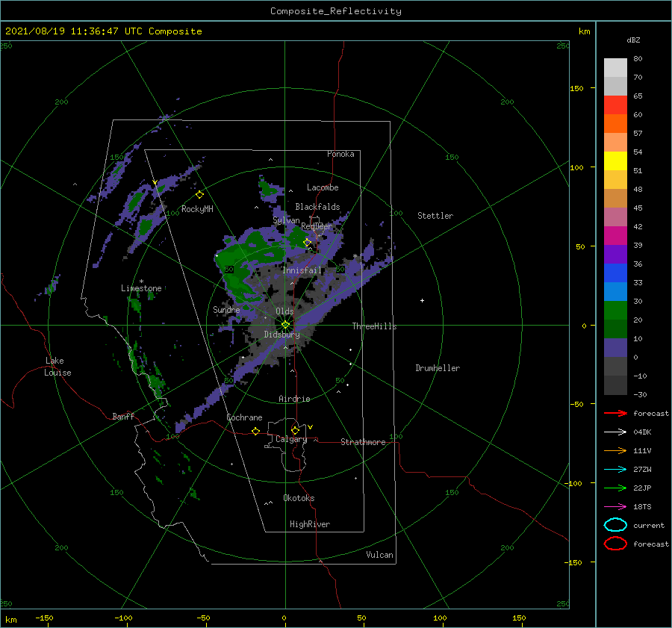
Task: Click the 27ZW legend label
Action: (x=642, y=470)
